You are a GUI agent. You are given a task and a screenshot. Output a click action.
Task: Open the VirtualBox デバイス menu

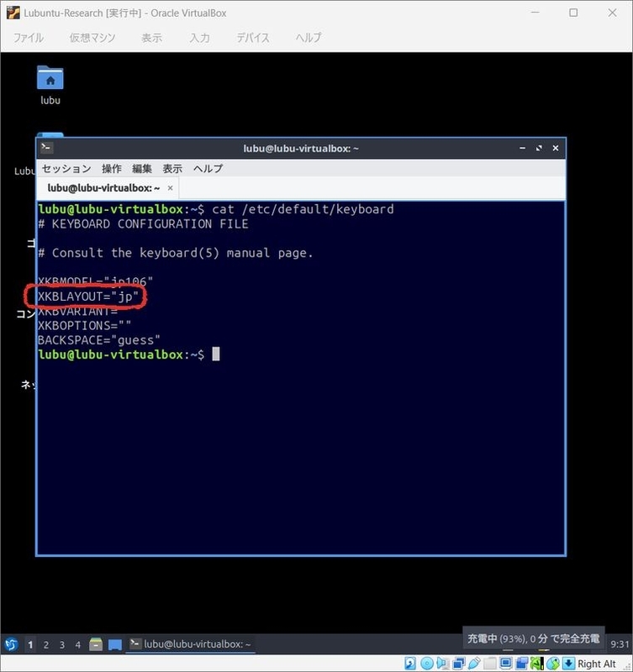click(x=253, y=38)
